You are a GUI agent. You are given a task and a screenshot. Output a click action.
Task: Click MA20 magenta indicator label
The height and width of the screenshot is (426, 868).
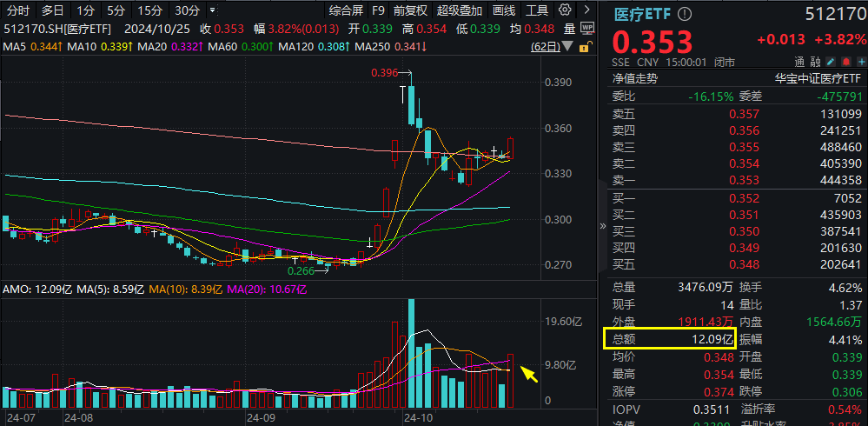click(152, 47)
